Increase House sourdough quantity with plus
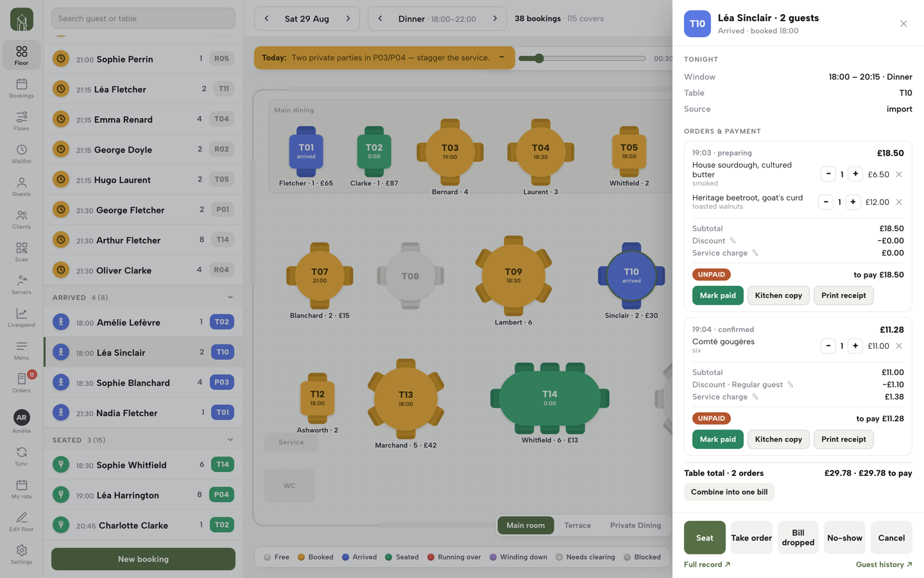Viewport: 924px width, 578px height. click(x=855, y=174)
